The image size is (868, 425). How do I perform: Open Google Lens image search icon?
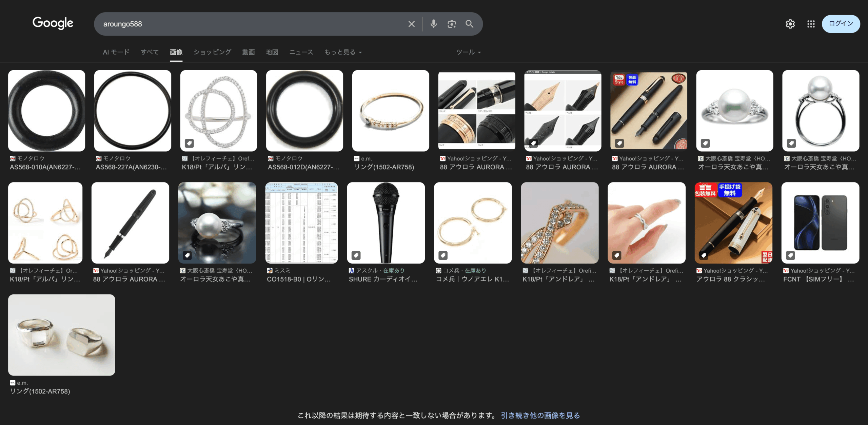tap(451, 24)
